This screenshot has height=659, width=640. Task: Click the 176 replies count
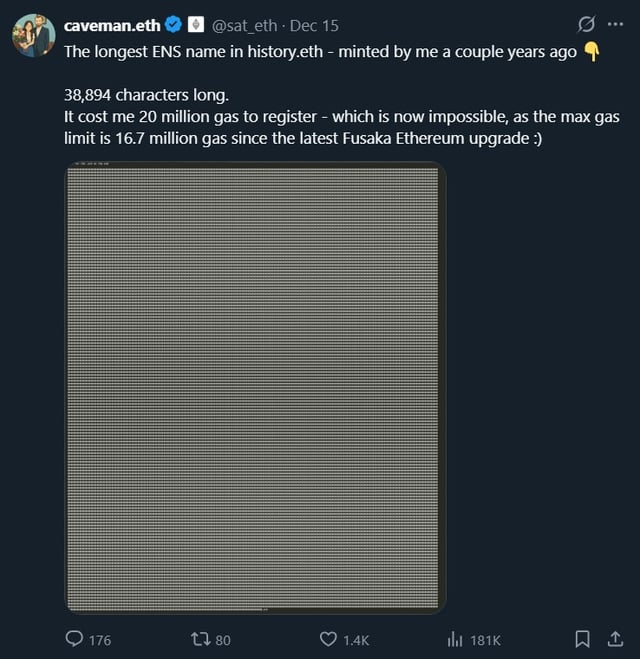tap(100, 640)
